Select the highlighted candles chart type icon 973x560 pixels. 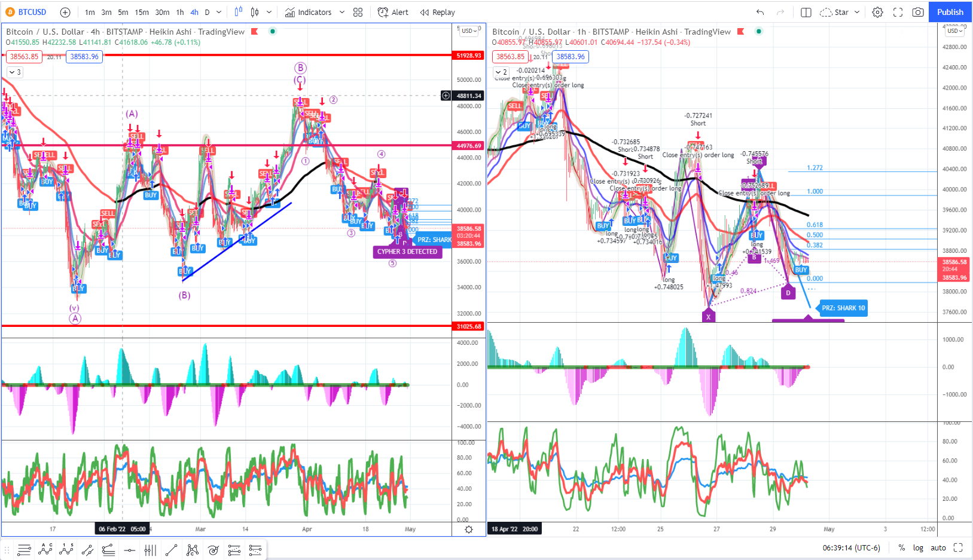tap(239, 12)
